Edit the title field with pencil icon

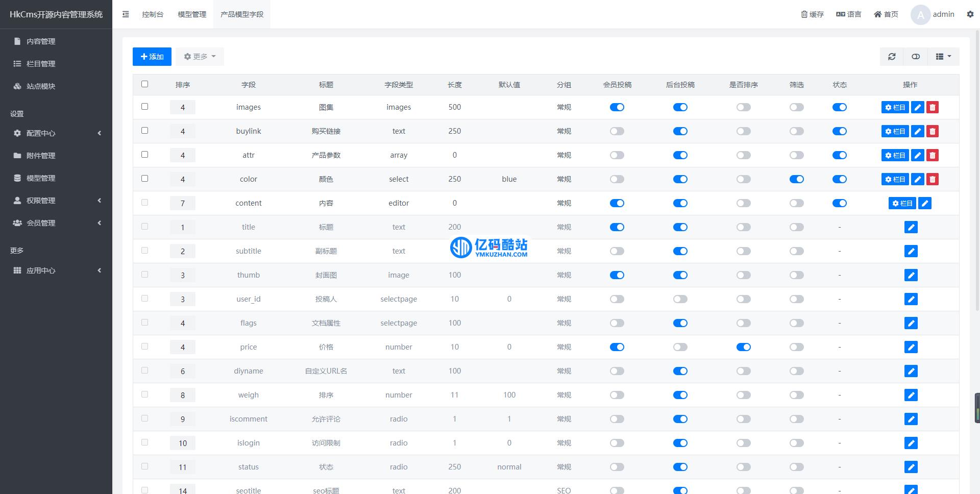pos(911,227)
